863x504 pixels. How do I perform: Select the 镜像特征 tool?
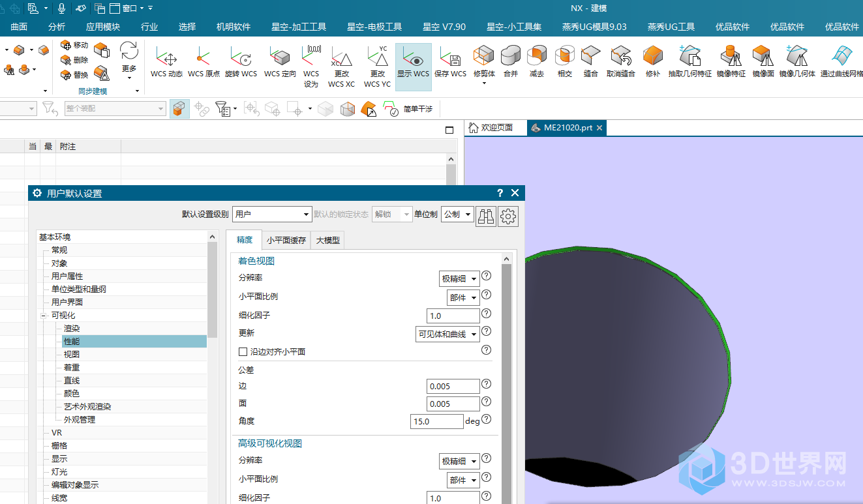731,62
